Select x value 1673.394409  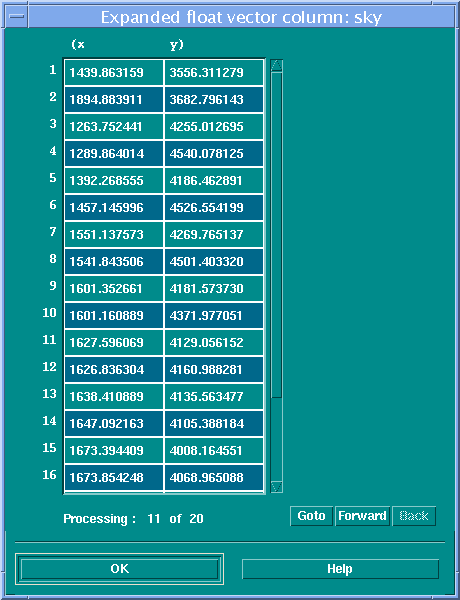114,450
